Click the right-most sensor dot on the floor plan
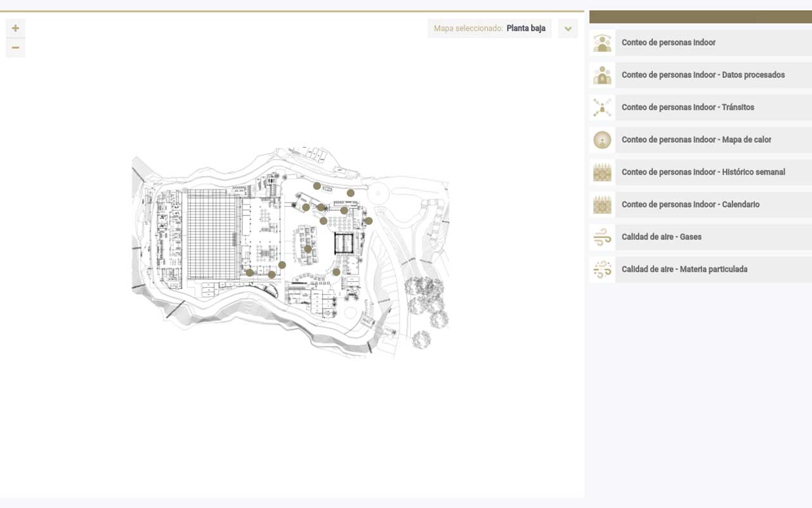Image resolution: width=812 pixels, height=508 pixels. pyautogui.click(x=369, y=221)
